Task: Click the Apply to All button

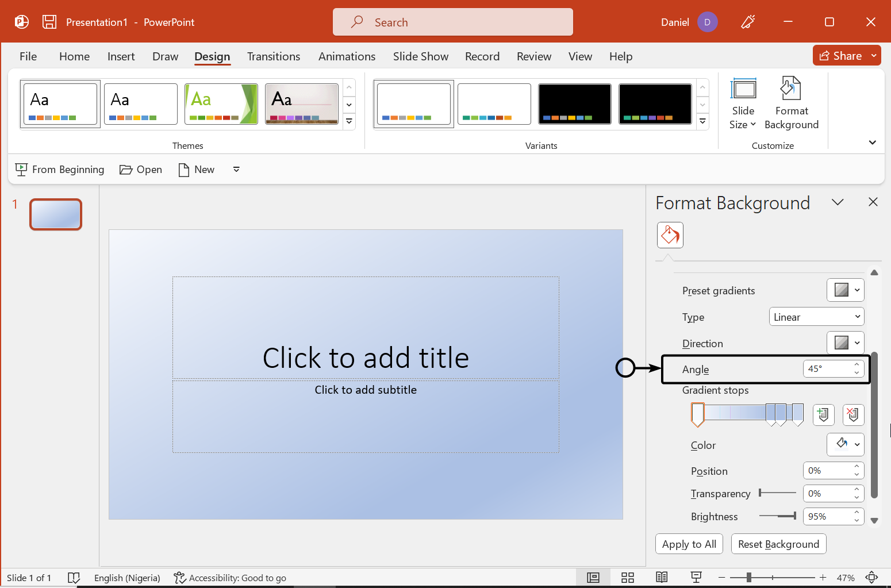Action: pos(689,544)
